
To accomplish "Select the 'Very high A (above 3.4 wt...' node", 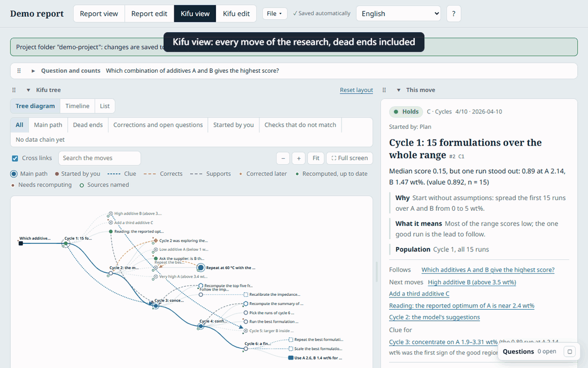I will (156, 277).
